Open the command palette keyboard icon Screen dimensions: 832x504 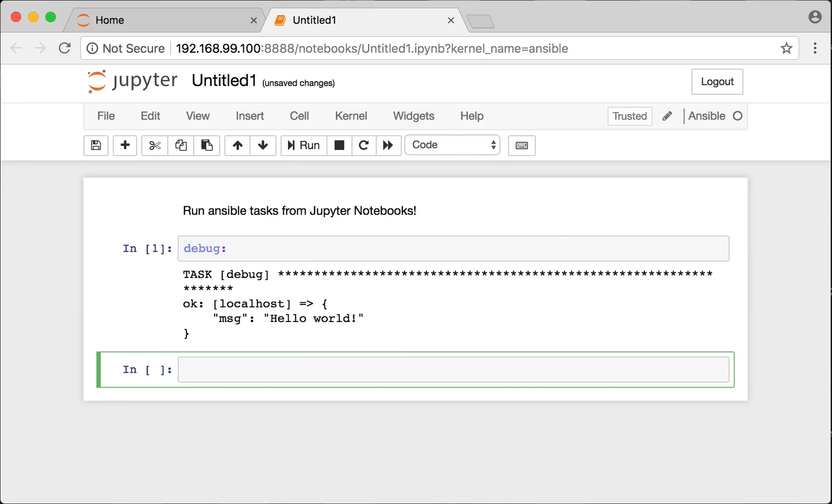point(522,145)
